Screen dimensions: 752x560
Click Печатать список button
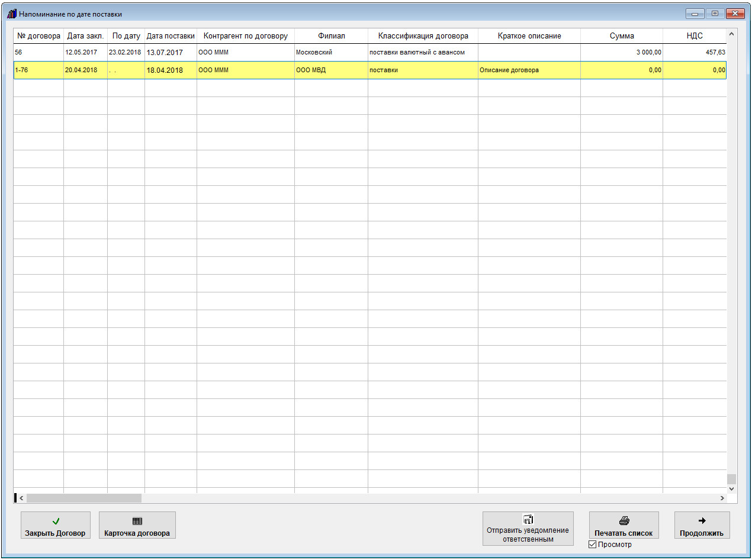tap(624, 525)
